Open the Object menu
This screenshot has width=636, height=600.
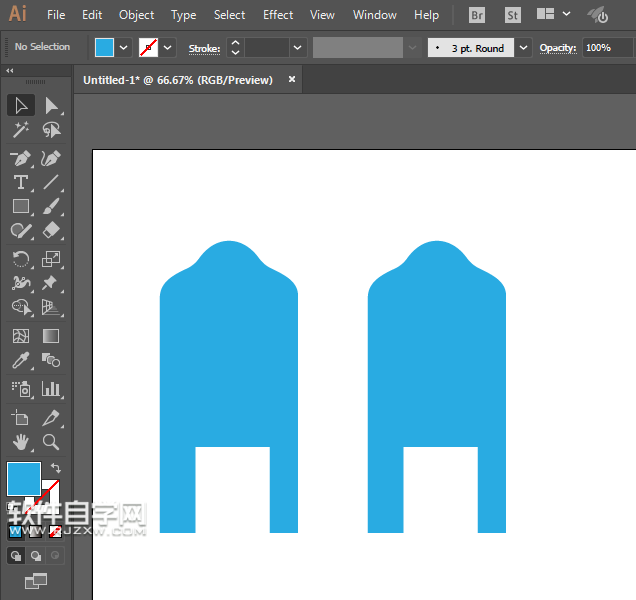tap(136, 15)
